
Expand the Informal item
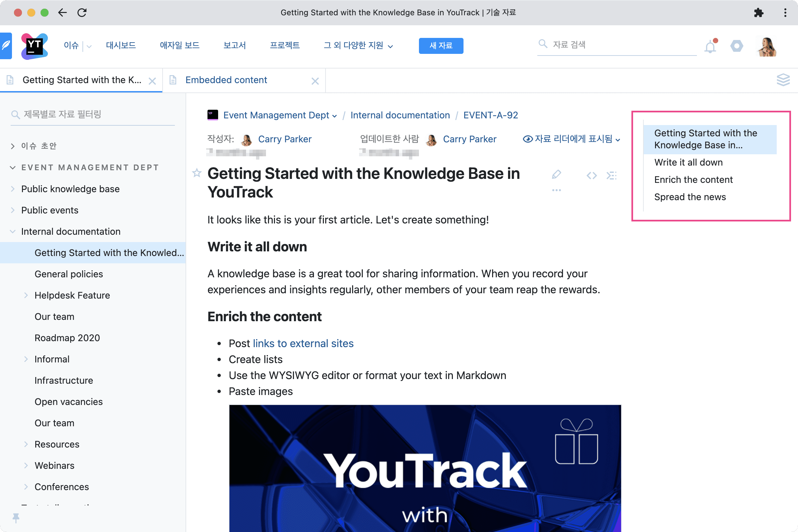pyautogui.click(x=26, y=359)
